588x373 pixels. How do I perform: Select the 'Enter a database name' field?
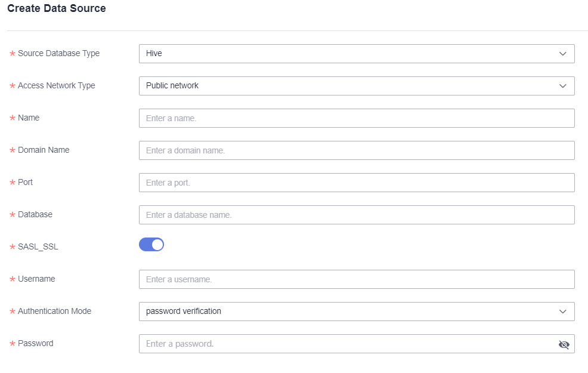click(x=356, y=215)
